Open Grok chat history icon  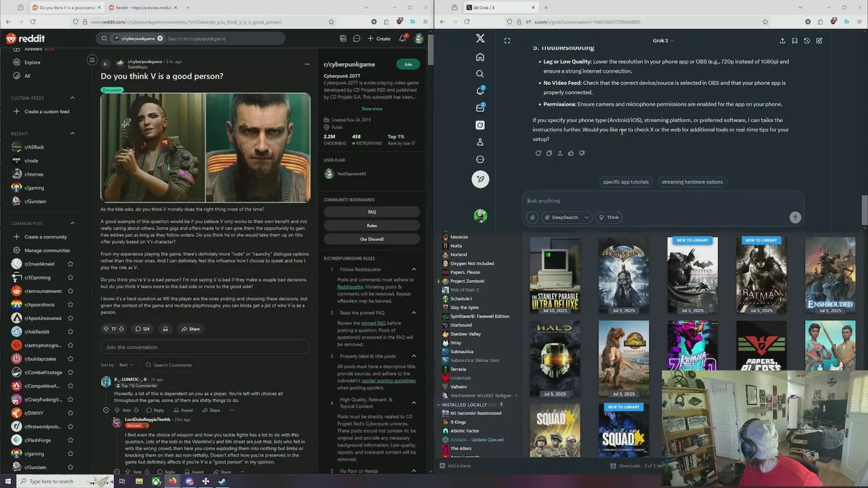click(x=806, y=41)
